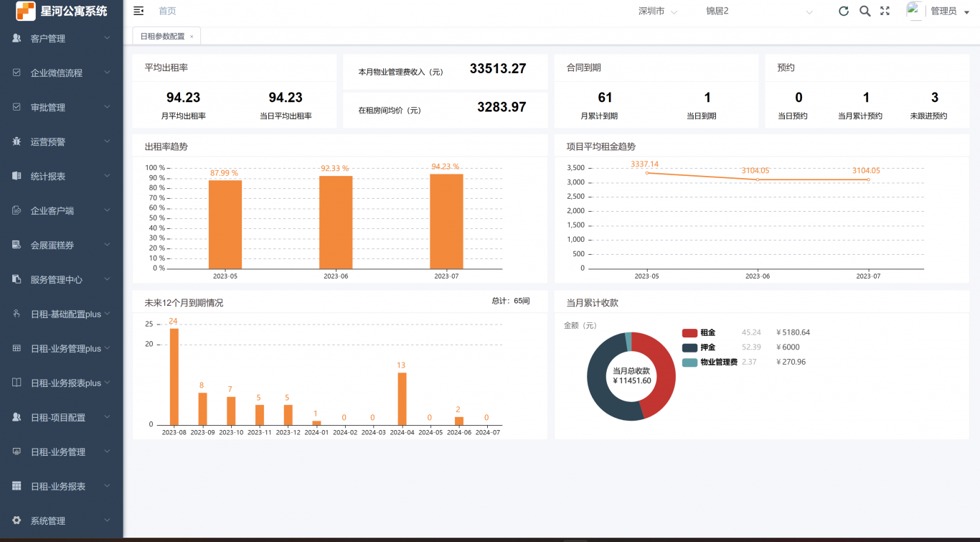Toggle the sidebar collapse hamburger icon
Screen dimensions: 980x542
139,11
